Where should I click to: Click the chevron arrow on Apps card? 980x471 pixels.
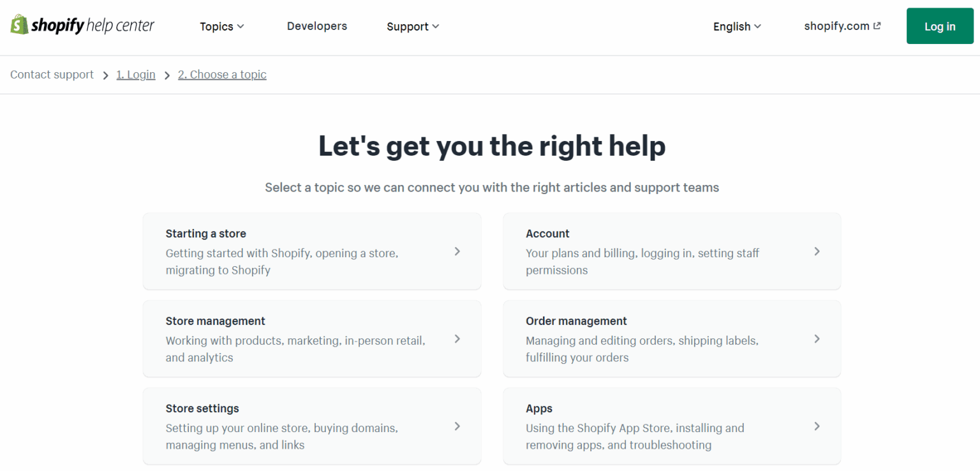coord(817,426)
